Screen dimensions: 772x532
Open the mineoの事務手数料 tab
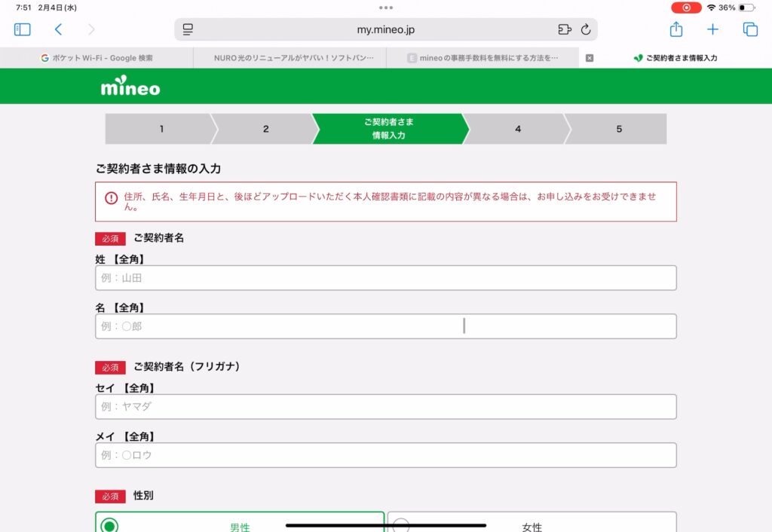click(x=482, y=58)
